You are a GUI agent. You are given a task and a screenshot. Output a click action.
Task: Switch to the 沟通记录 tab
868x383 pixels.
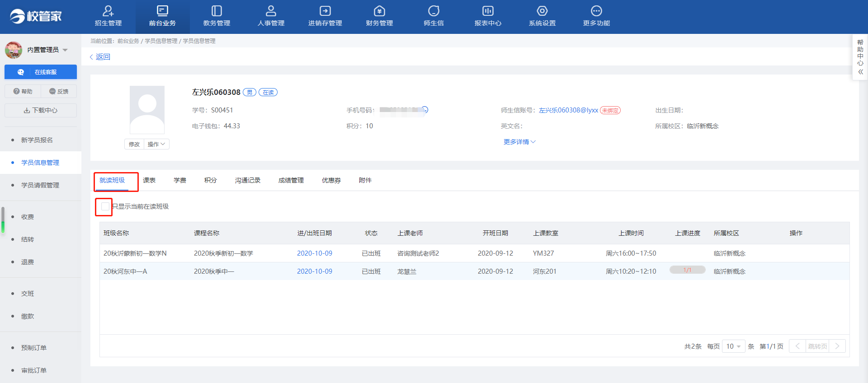coord(248,180)
